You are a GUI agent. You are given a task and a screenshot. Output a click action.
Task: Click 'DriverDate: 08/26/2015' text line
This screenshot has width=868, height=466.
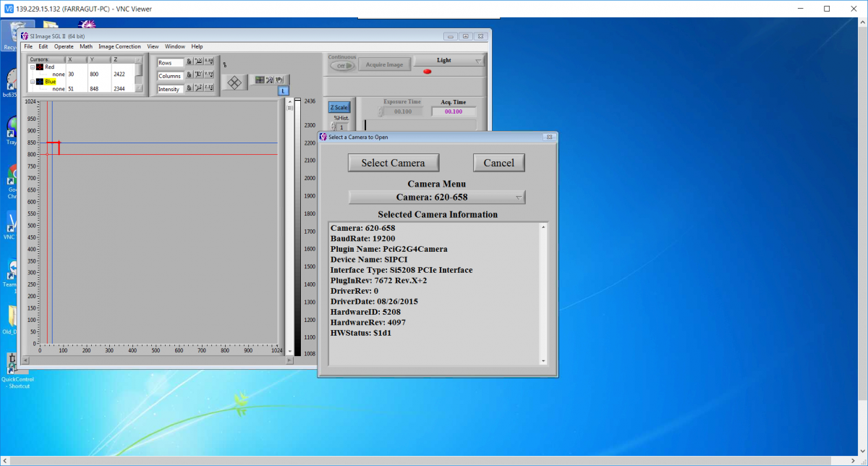[x=374, y=301]
